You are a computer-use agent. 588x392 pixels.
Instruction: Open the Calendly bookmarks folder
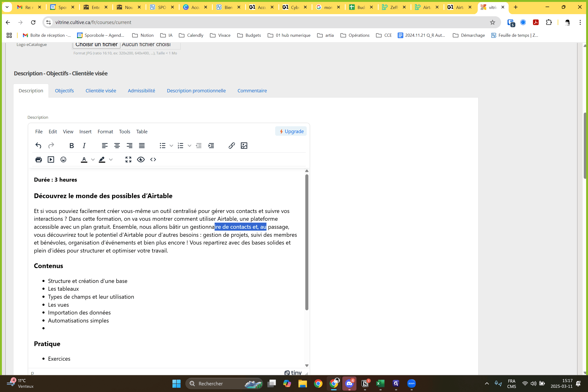pyautogui.click(x=191, y=35)
